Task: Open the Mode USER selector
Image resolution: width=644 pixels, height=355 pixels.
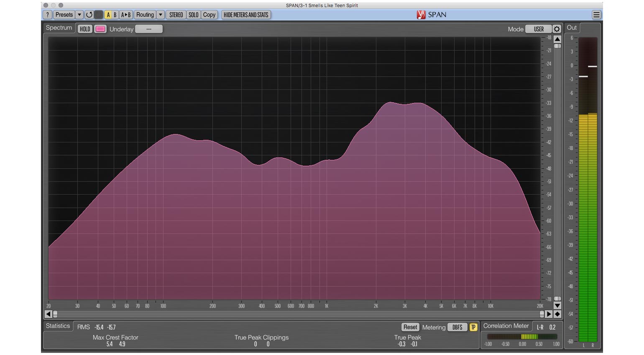Action: (x=538, y=29)
